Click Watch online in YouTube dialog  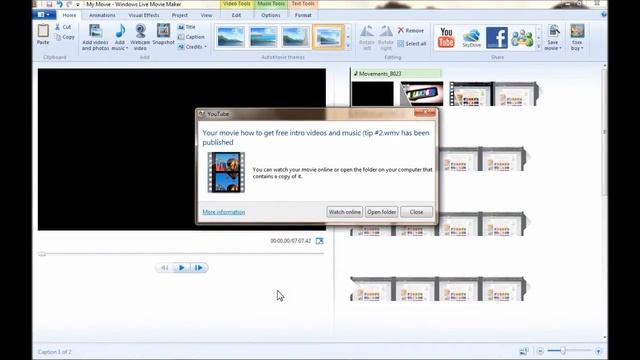(344, 212)
